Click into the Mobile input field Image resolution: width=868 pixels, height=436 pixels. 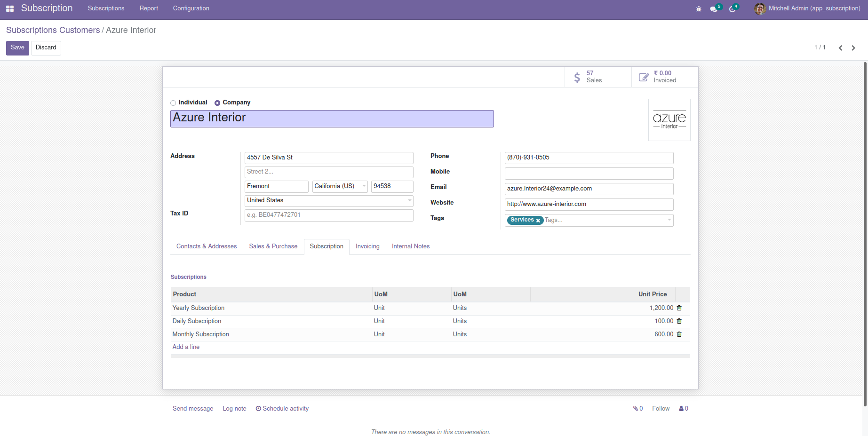pos(589,174)
